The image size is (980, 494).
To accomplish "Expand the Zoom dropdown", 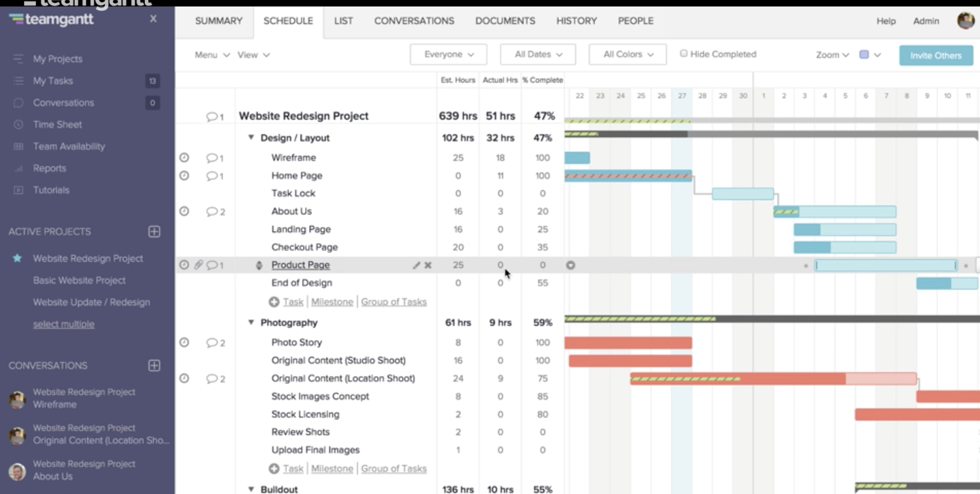I will tap(832, 55).
